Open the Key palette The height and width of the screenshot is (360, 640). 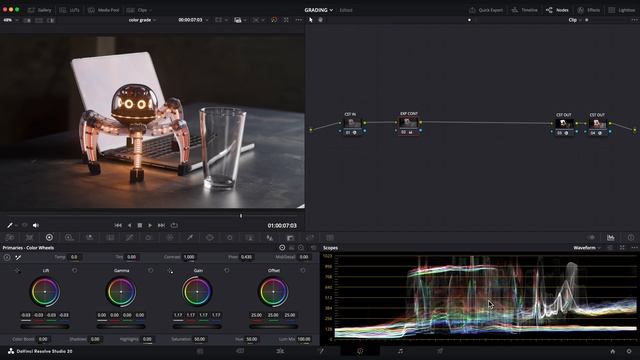290,238
